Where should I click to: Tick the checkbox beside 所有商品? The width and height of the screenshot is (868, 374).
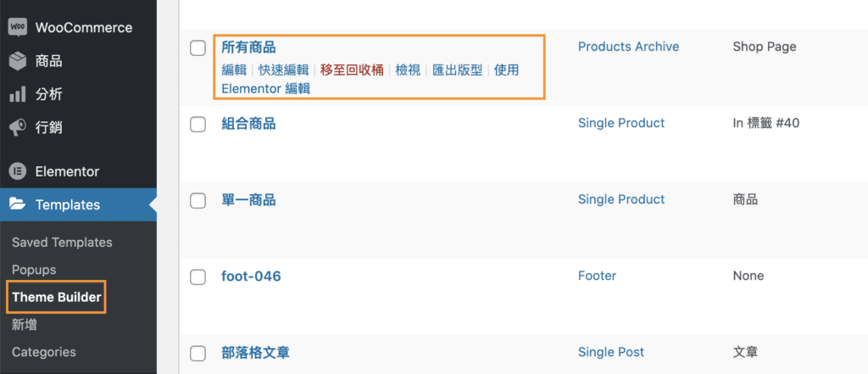(x=198, y=48)
